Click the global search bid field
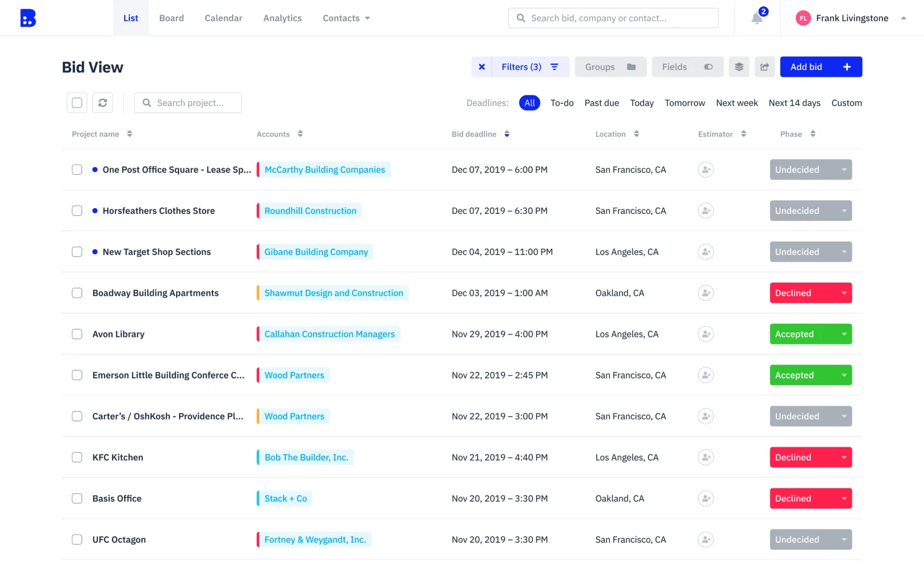Viewport: 924px width, 578px height. (x=613, y=18)
